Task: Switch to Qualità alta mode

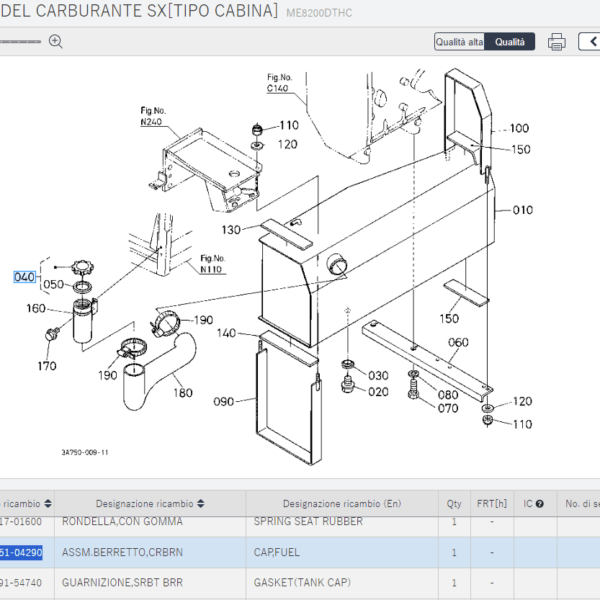Action: coord(459,42)
